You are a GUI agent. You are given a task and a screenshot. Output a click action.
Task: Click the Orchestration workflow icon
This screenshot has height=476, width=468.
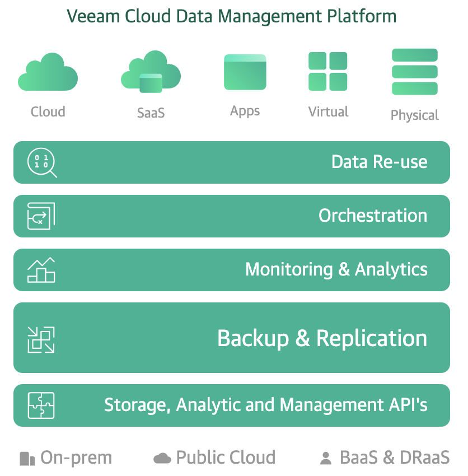click(x=41, y=216)
